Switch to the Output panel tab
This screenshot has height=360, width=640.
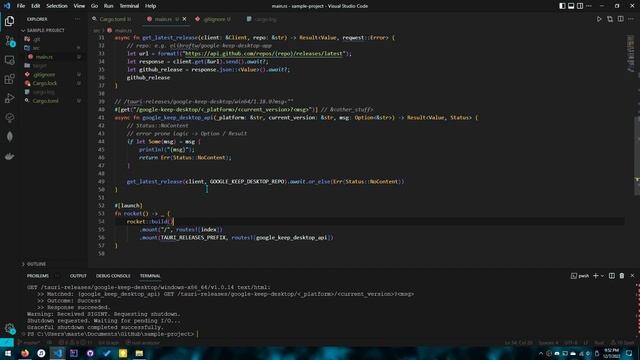[x=78, y=276]
